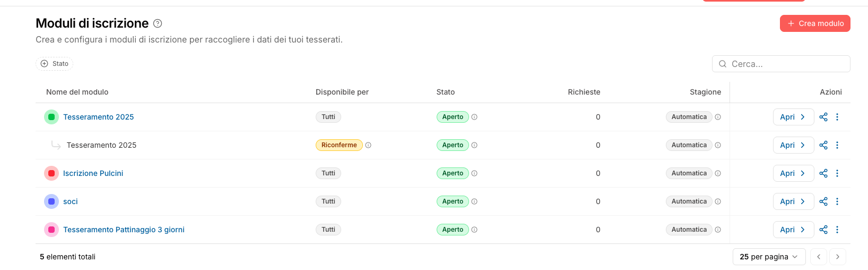
Task: Open more options for Tesseramento Pattinaggio 3 giorni
Action: coord(837,230)
